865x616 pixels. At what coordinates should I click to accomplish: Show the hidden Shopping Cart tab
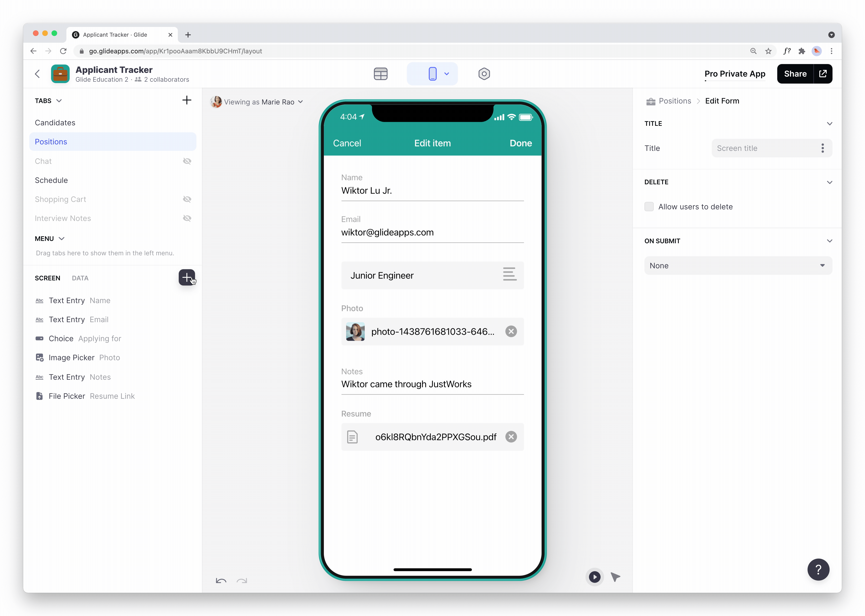pos(187,199)
